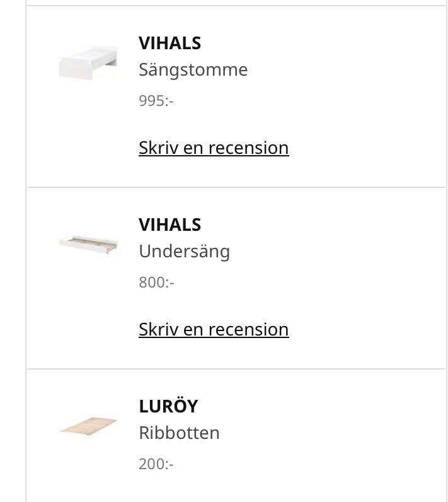This screenshot has width=448, height=502.
Task: Click the 995:- price
Action: (156, 101)
